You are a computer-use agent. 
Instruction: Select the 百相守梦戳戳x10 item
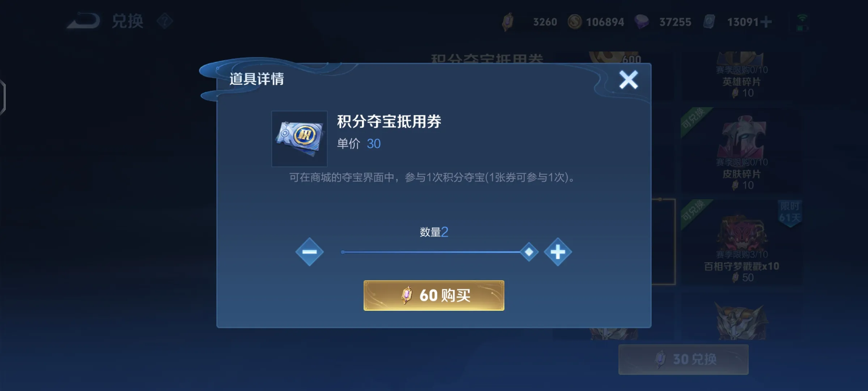pos(742,242)
